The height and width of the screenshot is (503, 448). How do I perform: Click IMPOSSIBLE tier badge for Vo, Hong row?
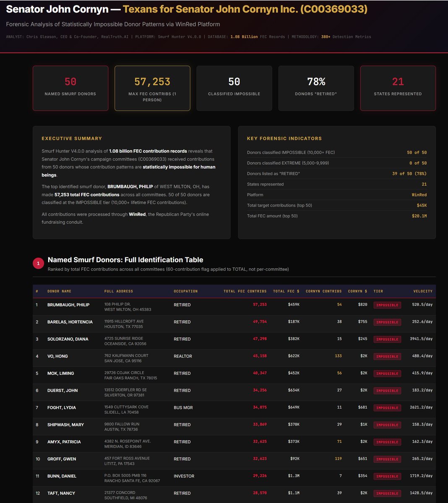click(387, 357)
